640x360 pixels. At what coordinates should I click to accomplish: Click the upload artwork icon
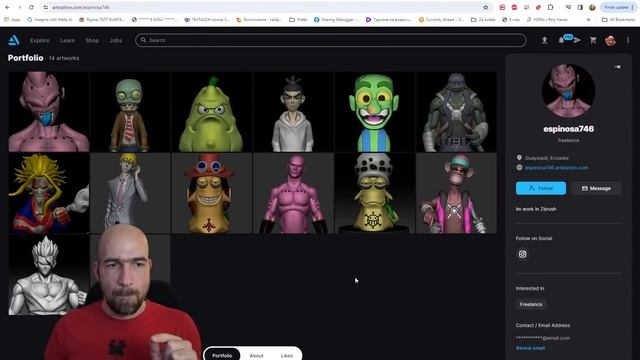[544, 40]
